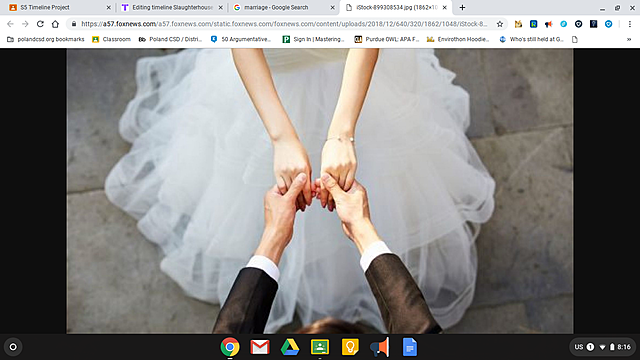Viewport: 640px width, 360px height.
Task: Open Wi-Fi status in system tray
Action: point(602,347)
